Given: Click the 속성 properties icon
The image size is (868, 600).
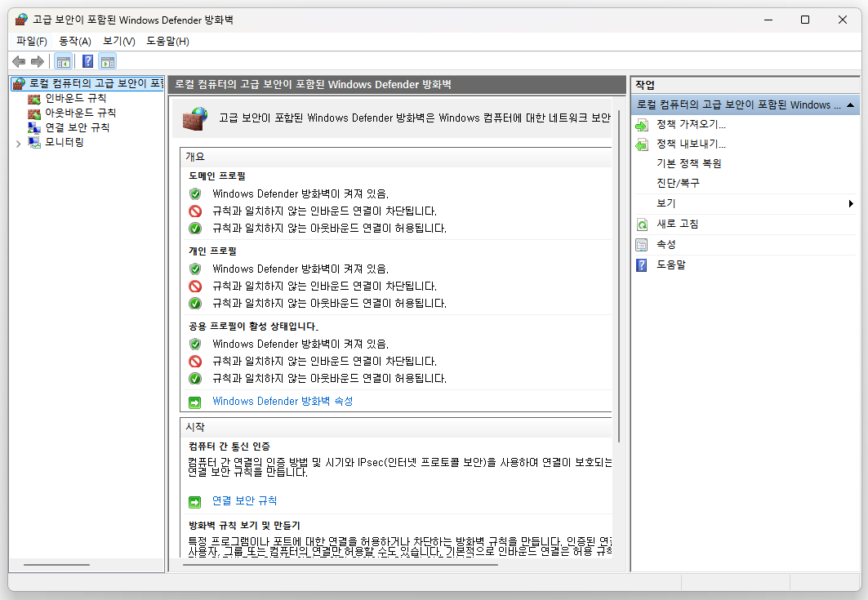Looking at the screenshot, I should (642, 245).
